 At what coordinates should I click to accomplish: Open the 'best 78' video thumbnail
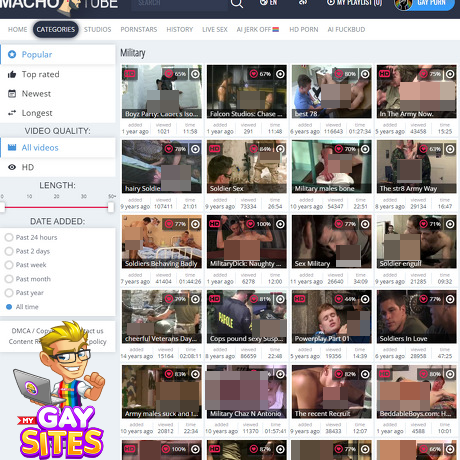point(332,92)
